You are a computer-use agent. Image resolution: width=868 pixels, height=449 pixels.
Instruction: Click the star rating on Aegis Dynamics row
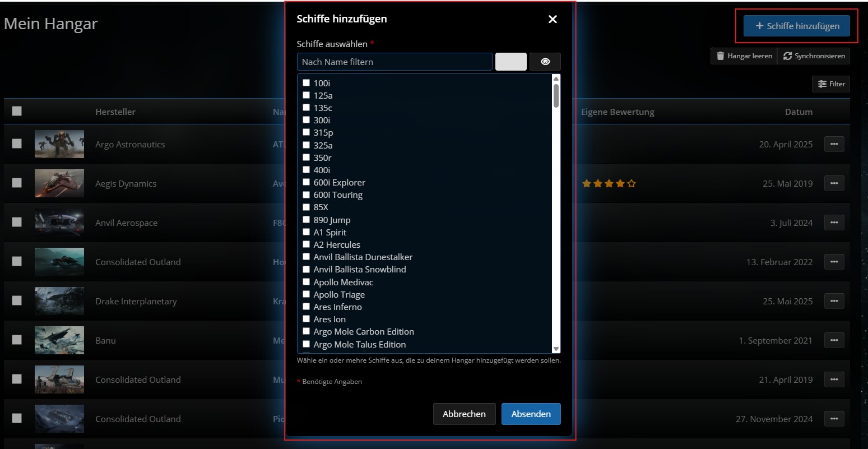[609, 183]
